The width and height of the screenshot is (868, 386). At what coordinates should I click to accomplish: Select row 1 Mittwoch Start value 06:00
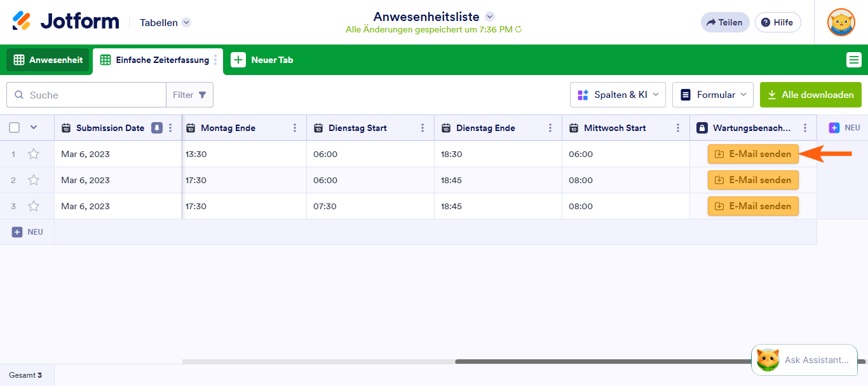coord(626,154)
